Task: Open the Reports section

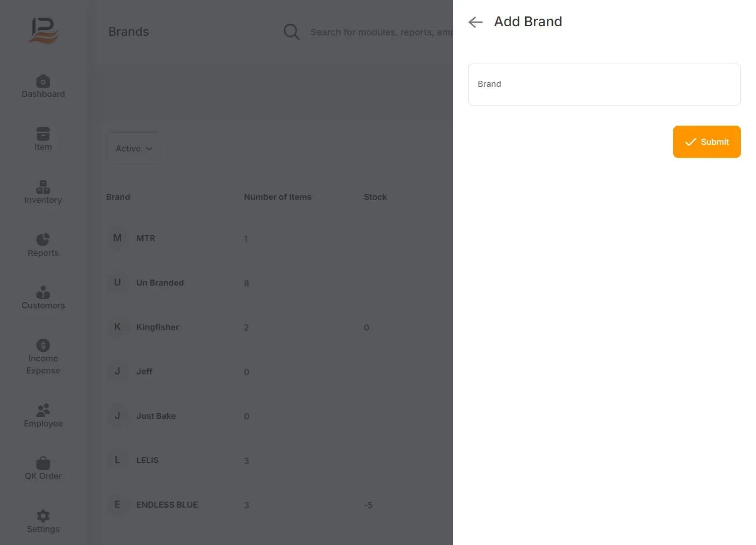Action: tap(43, 246)
